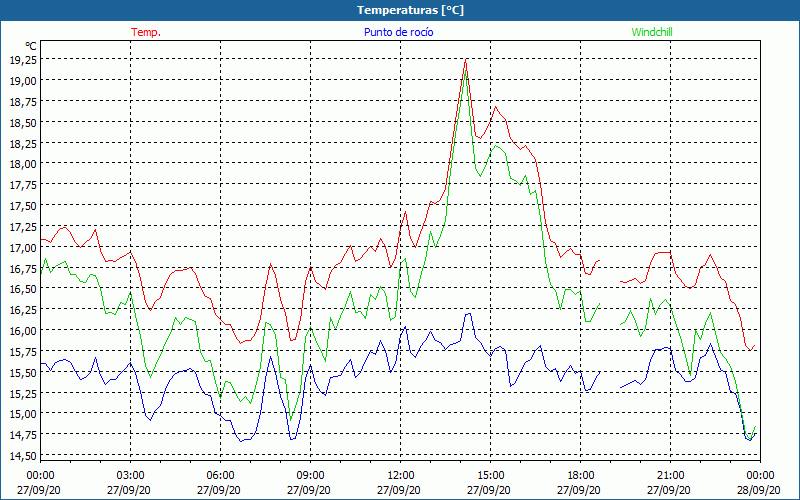800x500 pixels.
Task: Click the 15,00 y-axis value
Action: point(23,414)
